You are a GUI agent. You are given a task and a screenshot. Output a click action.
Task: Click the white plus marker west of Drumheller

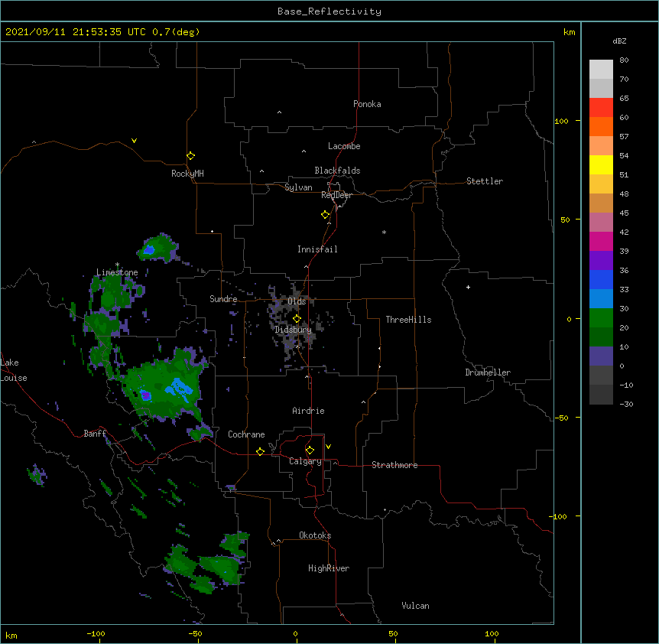[468, 287]
